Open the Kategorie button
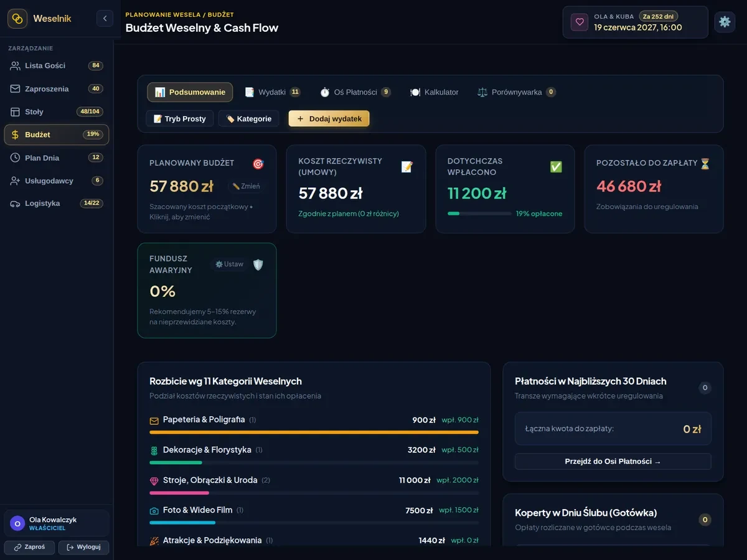The height and width of the screenshot is (560, 747). click(249, 119)
